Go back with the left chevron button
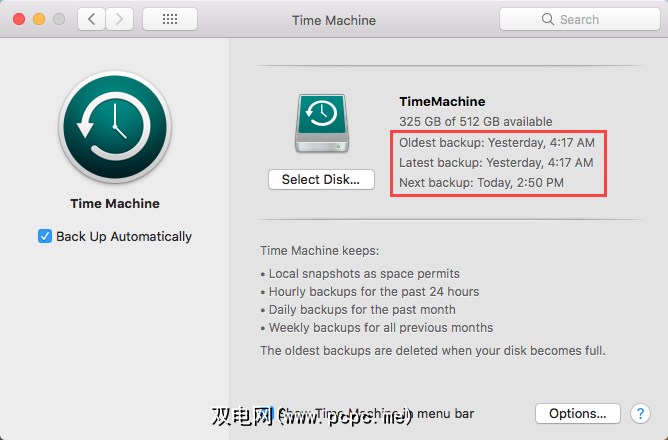 point(92,19)
